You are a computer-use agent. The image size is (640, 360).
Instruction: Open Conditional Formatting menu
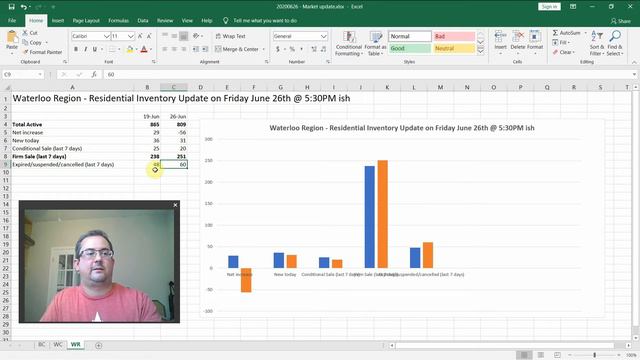[x=349, y=43]
